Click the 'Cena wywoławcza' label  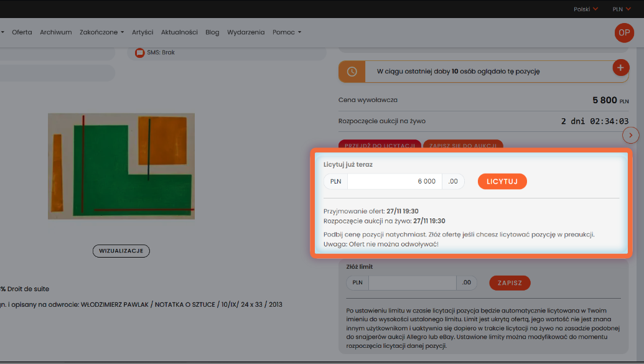point(368,100)
